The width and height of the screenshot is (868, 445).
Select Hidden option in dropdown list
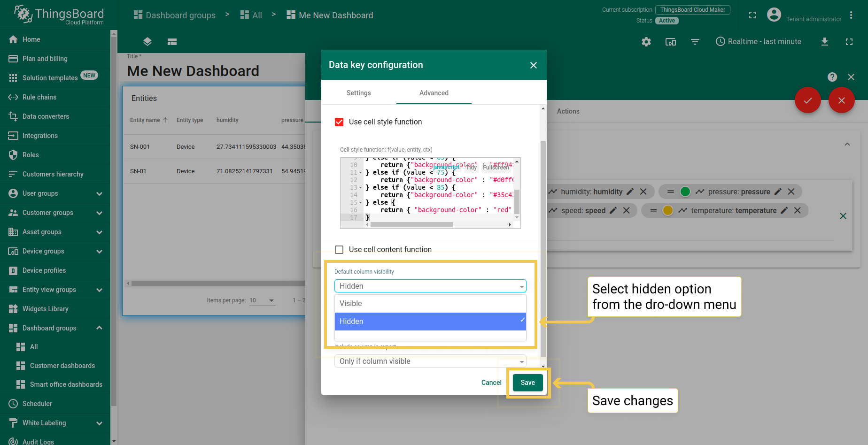[430, 322]
